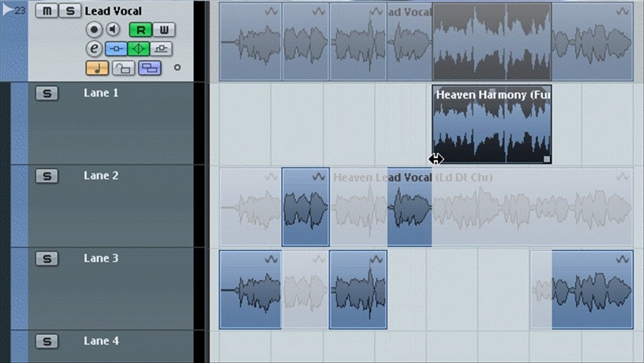Click the sends state icon
Screen dimensions: 644x363
[x=161, y=49]
